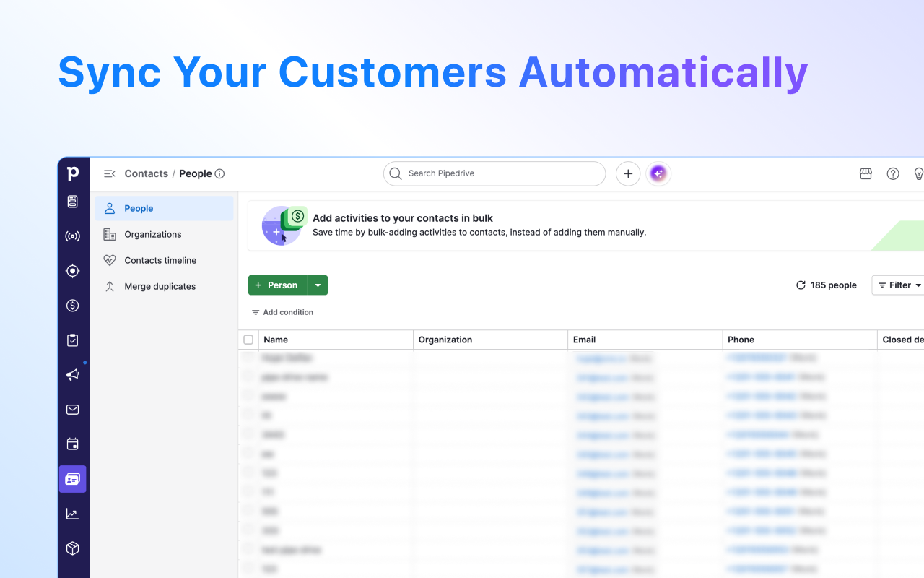The height and width of the screenshot is (578, 924).
Task: Sort by the Phone column header
Action: 800,340
